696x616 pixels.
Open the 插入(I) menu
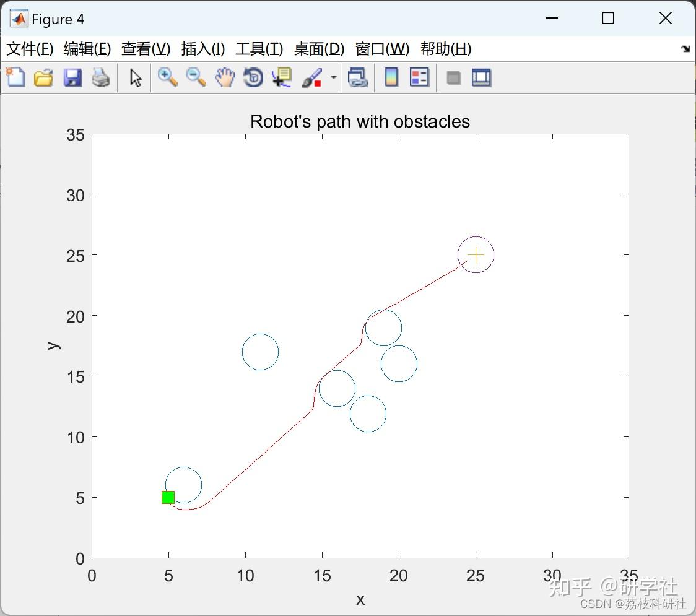pos(202,49)
